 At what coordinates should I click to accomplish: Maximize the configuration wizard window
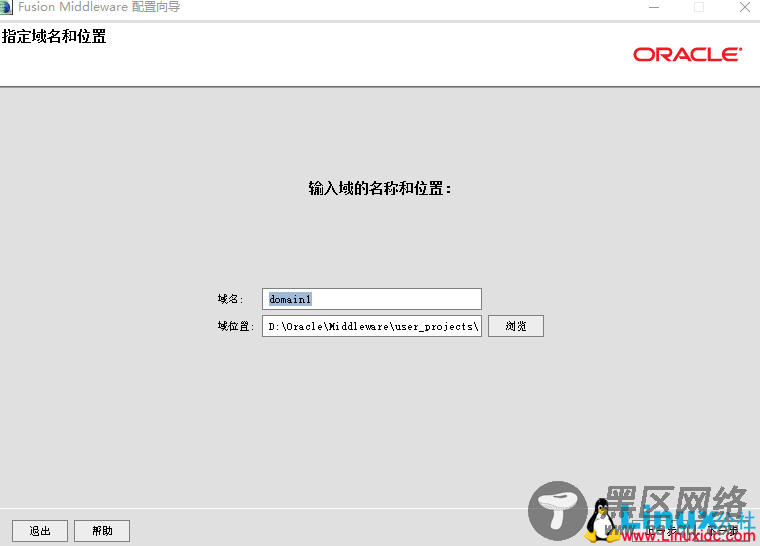(x=699, y=7)
